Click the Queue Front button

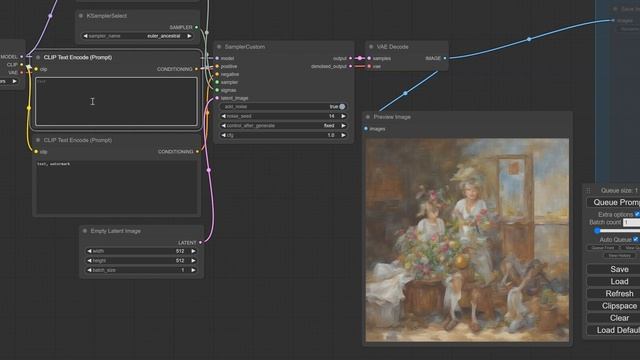coord(603,248)
